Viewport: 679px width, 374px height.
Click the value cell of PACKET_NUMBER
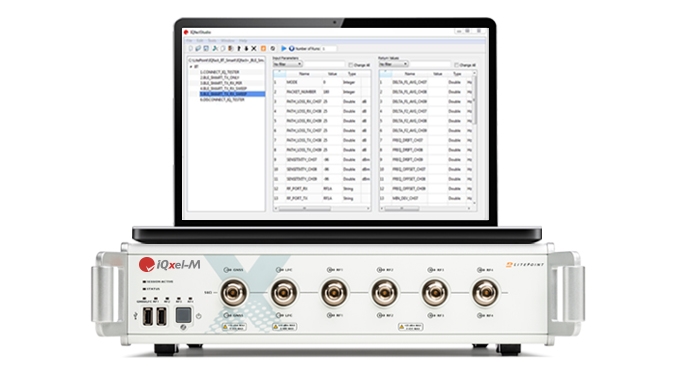pyautogui.click(x=332, y=92)
